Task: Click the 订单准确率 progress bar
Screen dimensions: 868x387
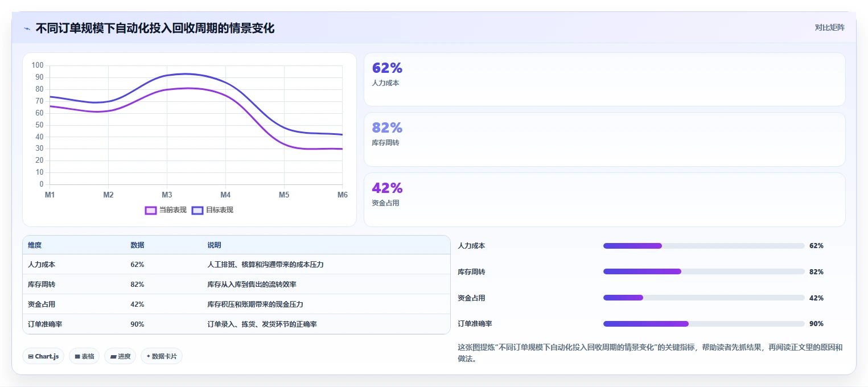Action: click(x=704, y=324)
